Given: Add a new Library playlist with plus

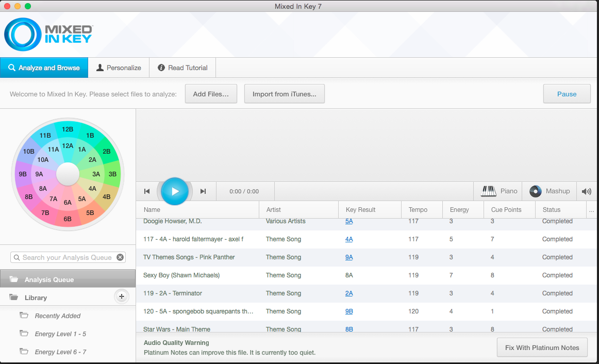Looking at the screenshot, I should [x=122, y=296].
